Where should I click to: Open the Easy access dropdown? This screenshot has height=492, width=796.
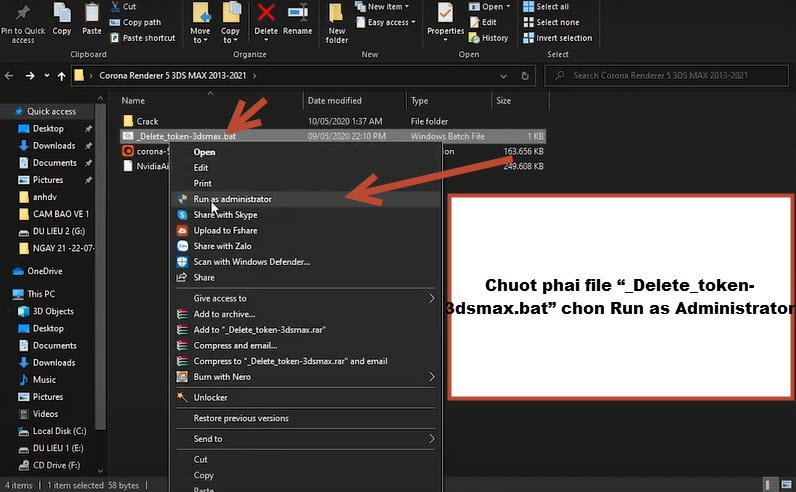388,22
